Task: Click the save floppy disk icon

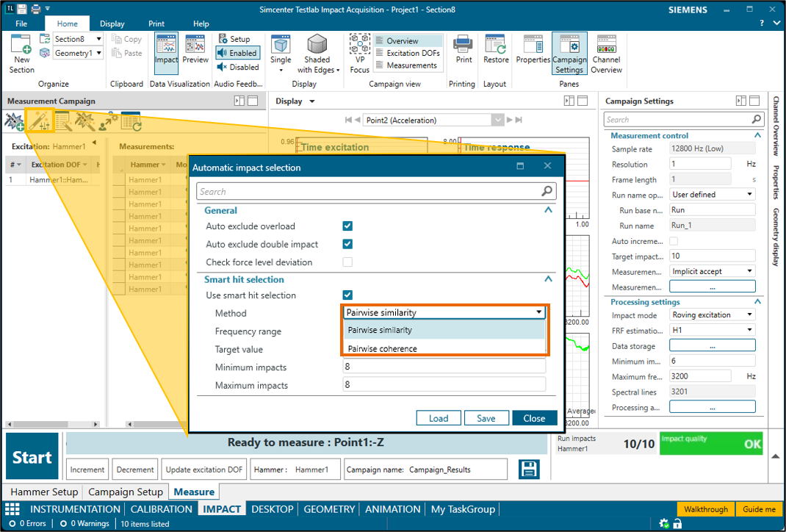Action: pyautogui.click(x=529, y=469)
